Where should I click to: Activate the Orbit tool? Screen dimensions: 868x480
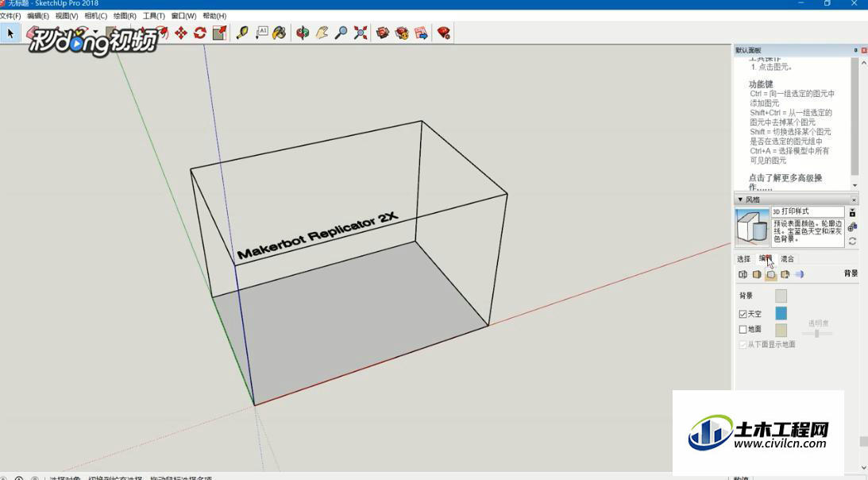coord(303,33)
